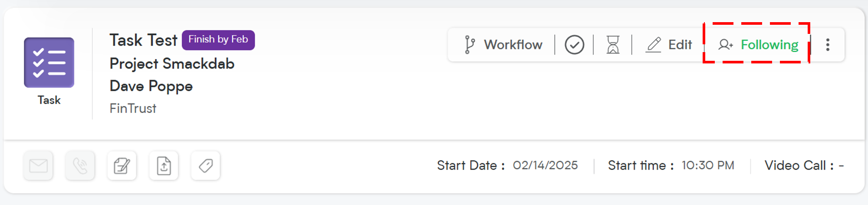Click the hourglass timer icon
Image resolution: width=868 pixels, height=205 pixels.
tap(613, 45)
